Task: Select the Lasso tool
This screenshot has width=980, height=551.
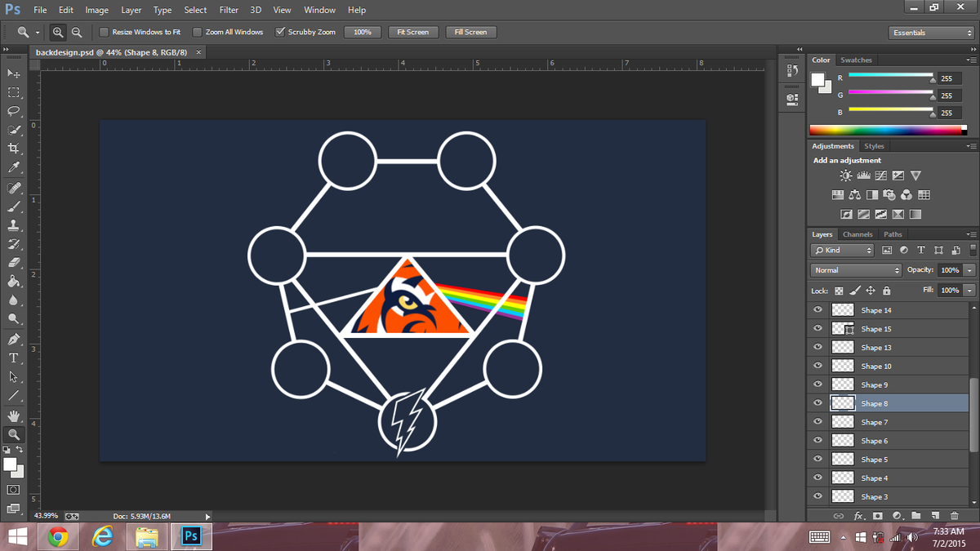Action: [x=14, y=111]
